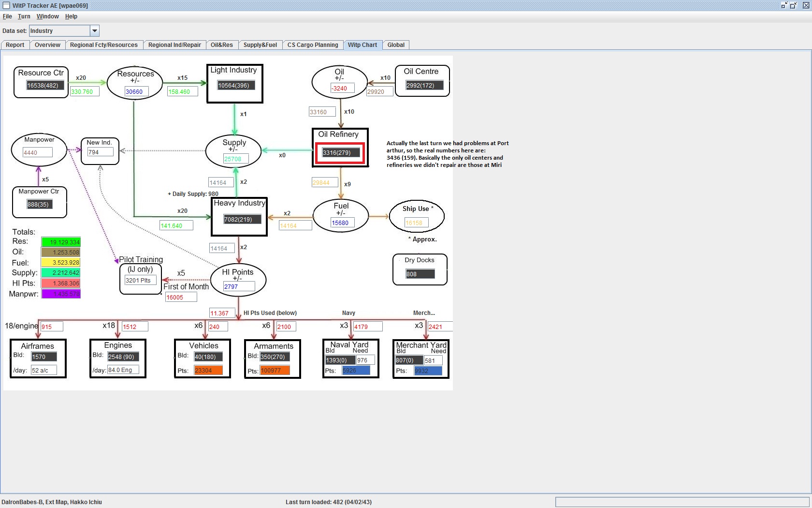Open the CS Cargo Planning tab
The height and width of the screenshot is (508, 812).
313,45
